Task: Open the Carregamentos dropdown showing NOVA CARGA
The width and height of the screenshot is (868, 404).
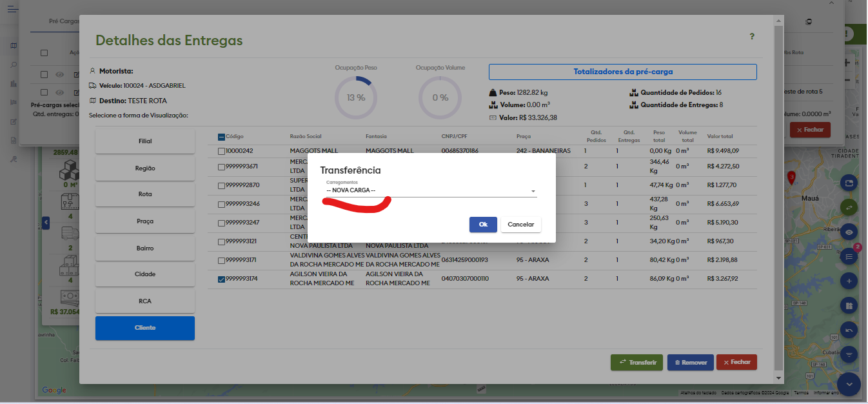Action: [431, 191]
